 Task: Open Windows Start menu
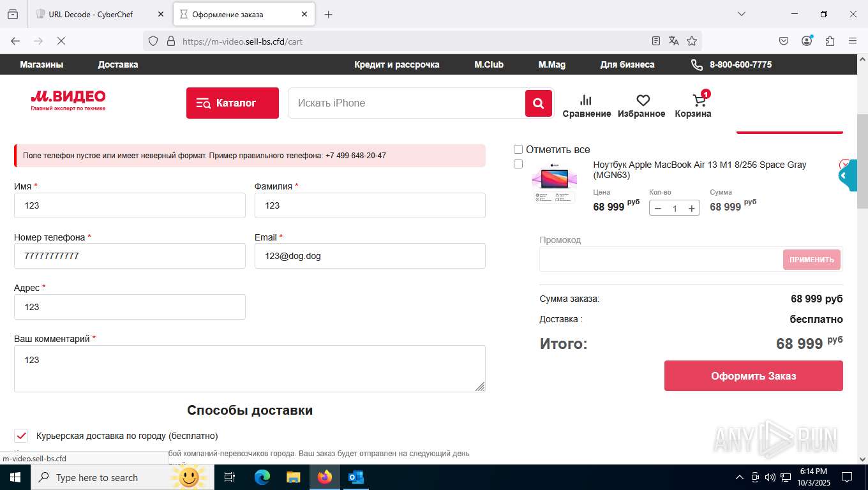click(15, 477)
